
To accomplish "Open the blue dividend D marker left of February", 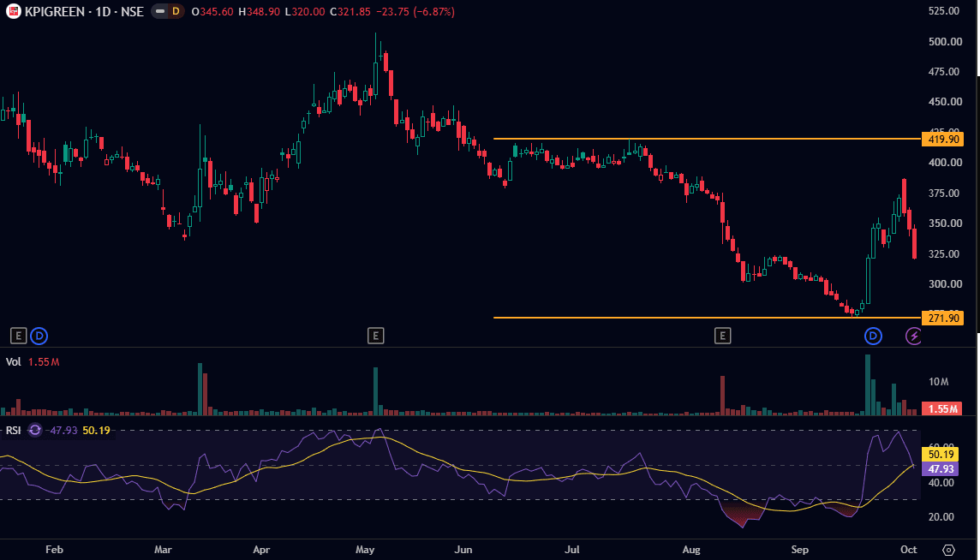I will coord(39,337).
